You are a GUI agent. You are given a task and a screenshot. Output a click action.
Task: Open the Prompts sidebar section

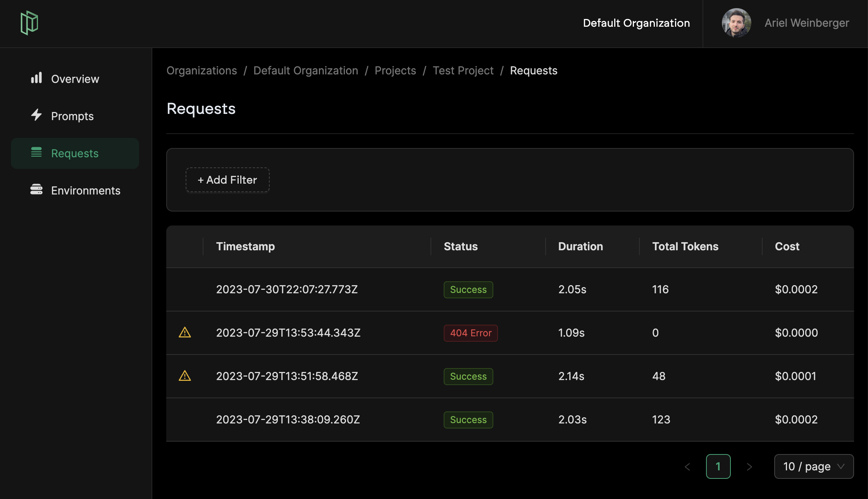click(x=72, y=116)
